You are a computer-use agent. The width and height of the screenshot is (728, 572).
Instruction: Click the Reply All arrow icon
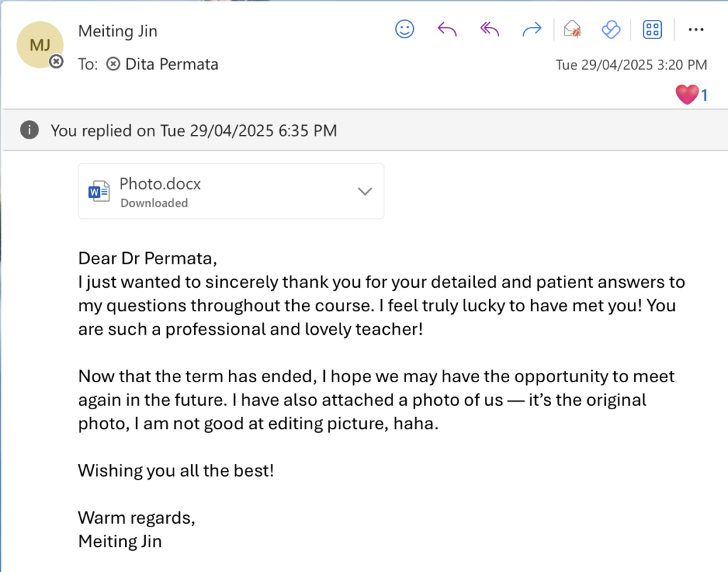tap(489, 29)
